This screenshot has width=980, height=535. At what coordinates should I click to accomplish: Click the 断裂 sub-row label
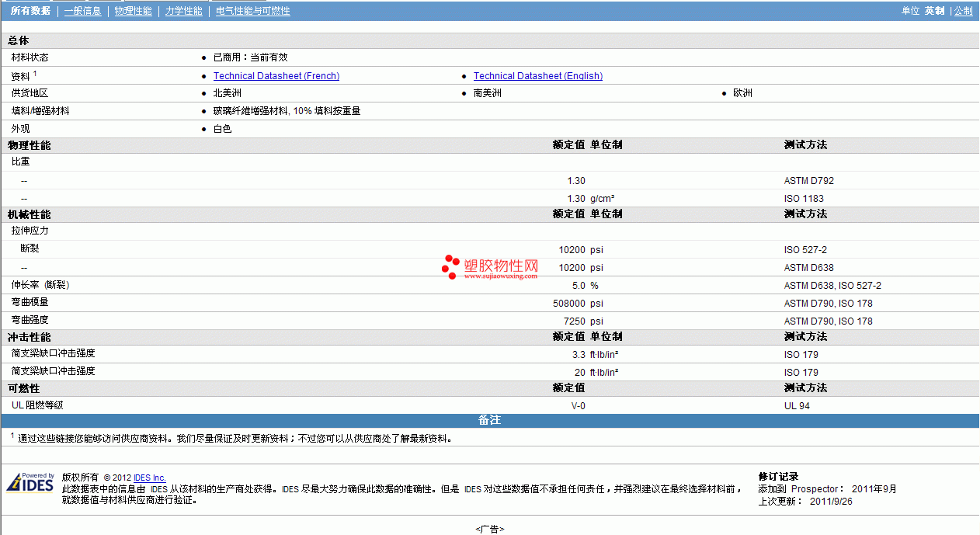[x=30, y=248]
